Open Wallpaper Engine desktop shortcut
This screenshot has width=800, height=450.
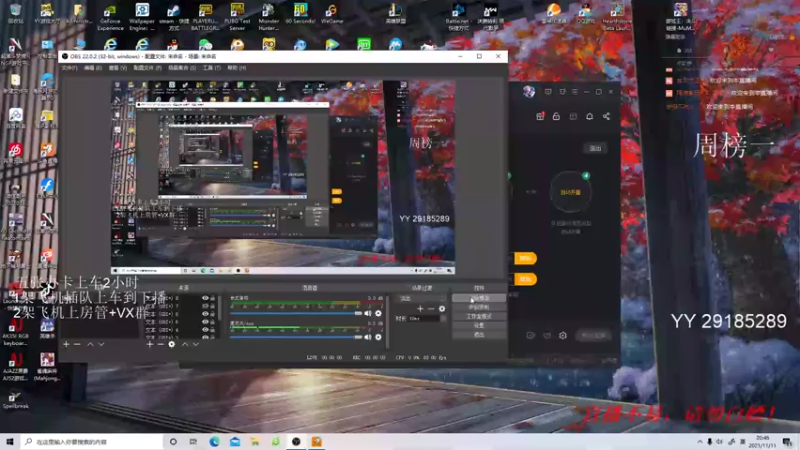pos(142,17)
